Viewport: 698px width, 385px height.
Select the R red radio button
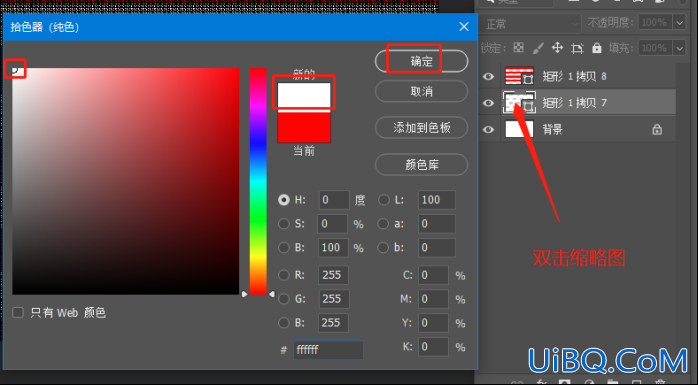pyautogui.click(x=284, y=275)
